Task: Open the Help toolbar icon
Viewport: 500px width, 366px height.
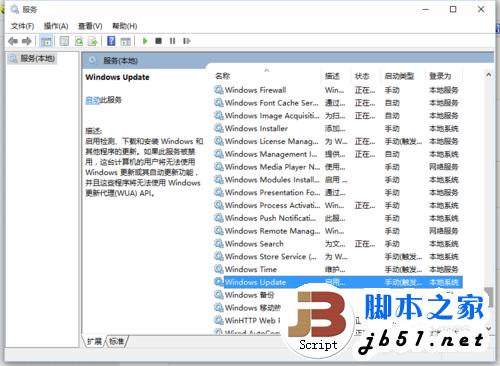Action: pyautogui.click(x=111, y=41)
